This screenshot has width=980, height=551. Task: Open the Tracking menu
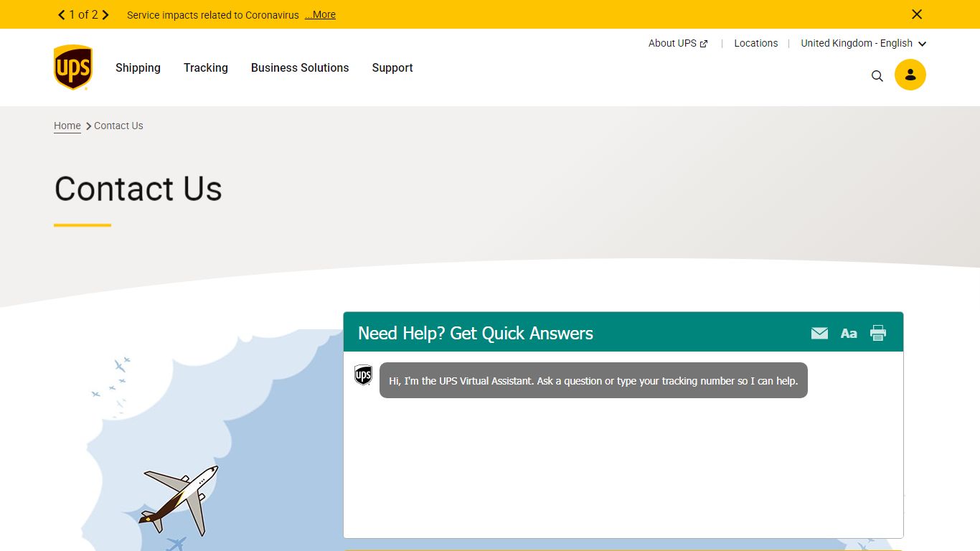(x=206, y=67)
